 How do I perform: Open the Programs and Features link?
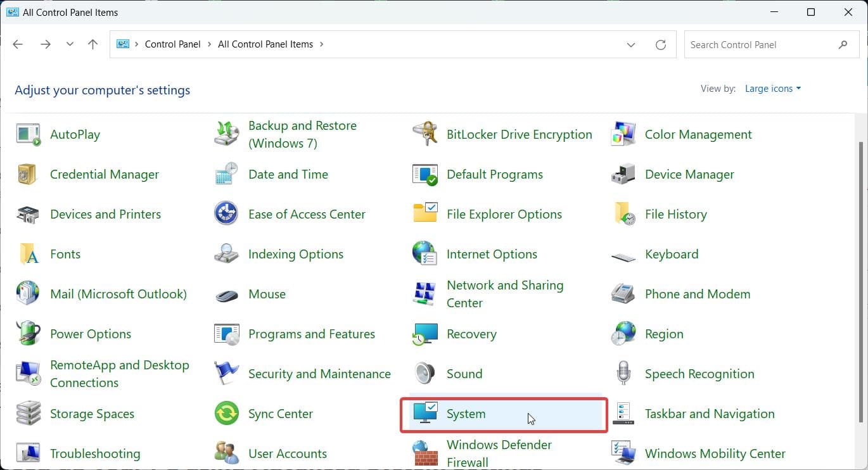pos(312,334)
